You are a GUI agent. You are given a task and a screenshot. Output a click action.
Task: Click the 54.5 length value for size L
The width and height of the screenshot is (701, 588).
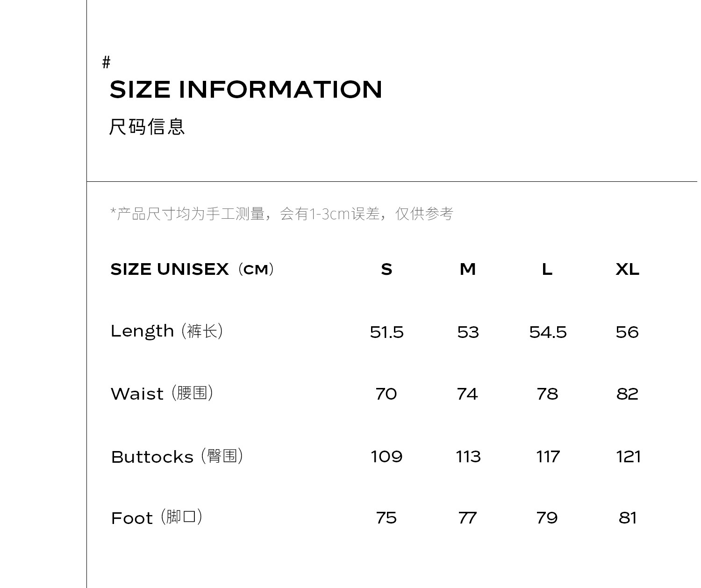(548, 332)
